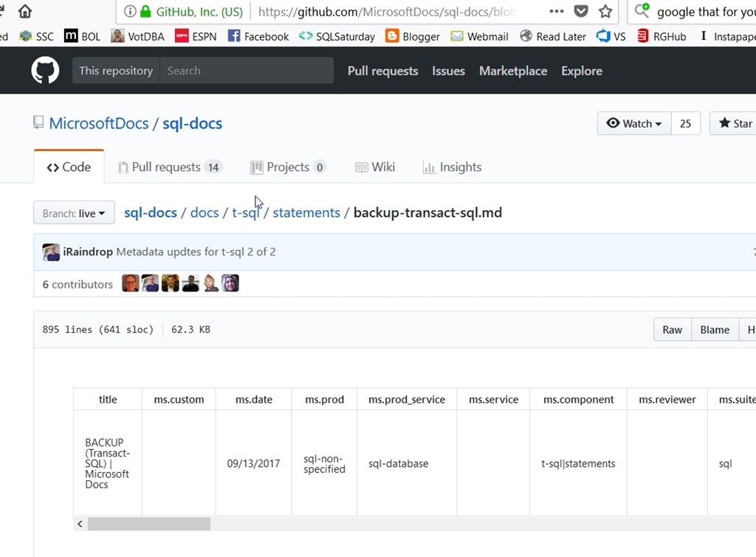Click the browser home icon

click(x=25, y=12)
